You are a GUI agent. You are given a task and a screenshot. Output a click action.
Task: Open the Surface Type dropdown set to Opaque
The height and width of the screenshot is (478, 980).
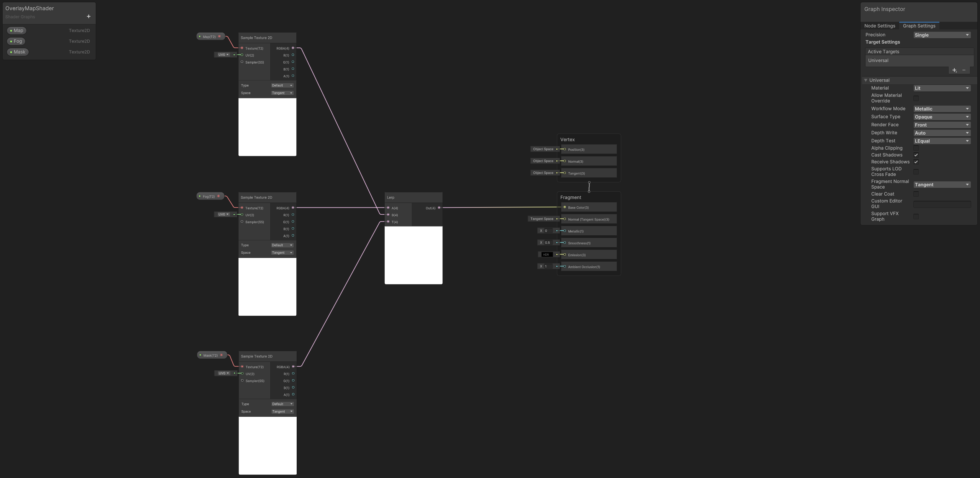[x=942, y=117]
